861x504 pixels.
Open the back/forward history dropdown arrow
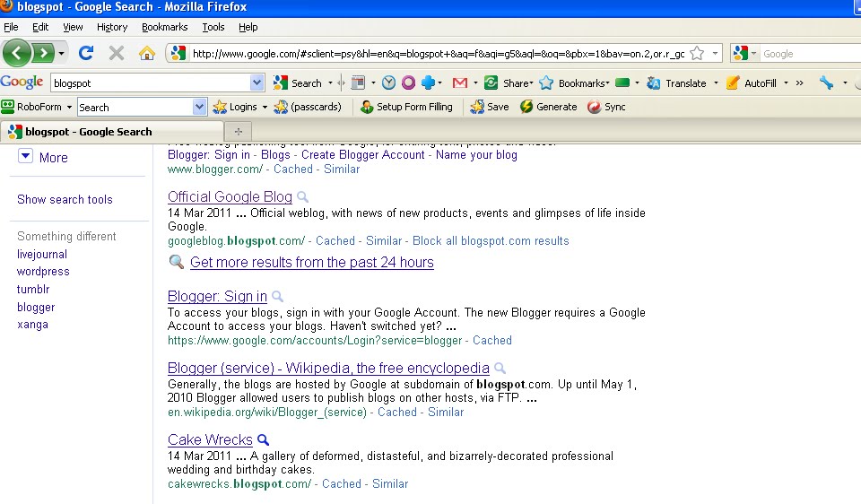point(62,53)
